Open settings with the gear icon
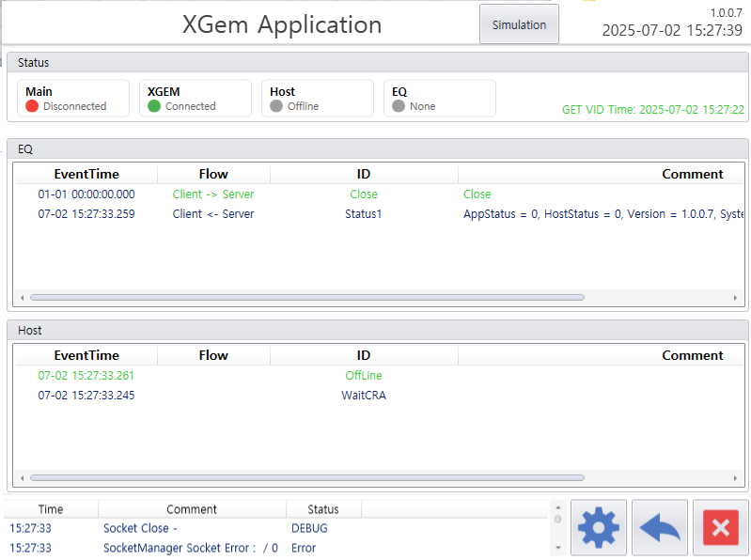Viewport: 751px width, 560px height. [x=599, y=528]
